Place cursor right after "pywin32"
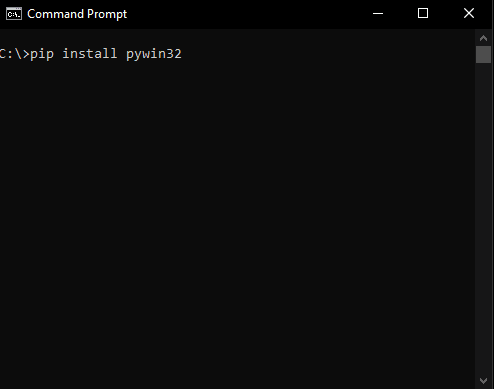The image size is (494, 389). point(183,54)
